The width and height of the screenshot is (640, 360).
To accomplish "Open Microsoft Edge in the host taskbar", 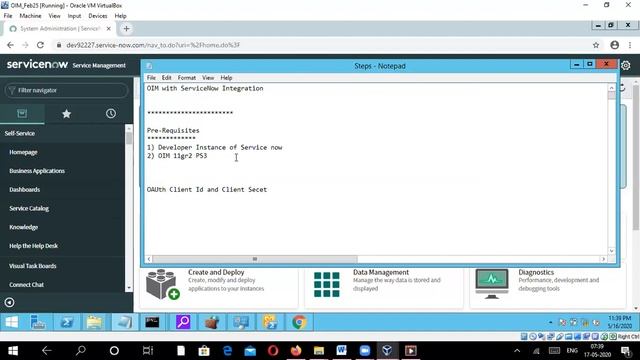I will pyautogui.click(x=227, y=351).
